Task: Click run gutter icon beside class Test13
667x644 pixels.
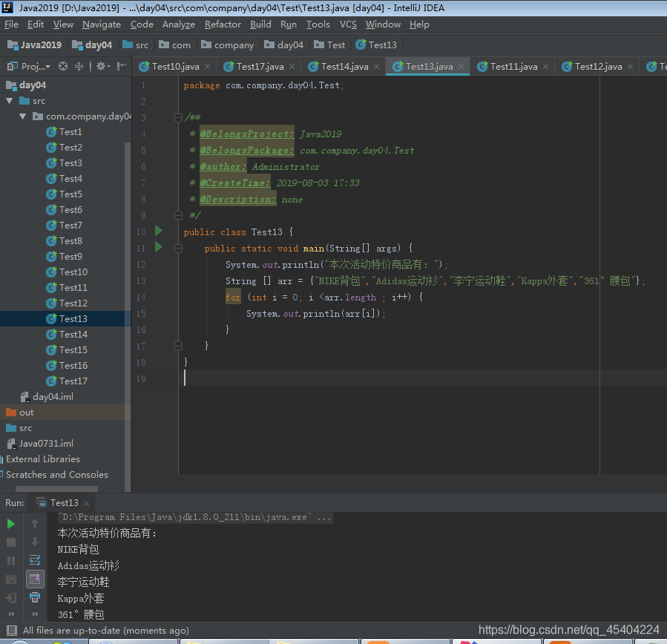Action: (x=159, y=231)
